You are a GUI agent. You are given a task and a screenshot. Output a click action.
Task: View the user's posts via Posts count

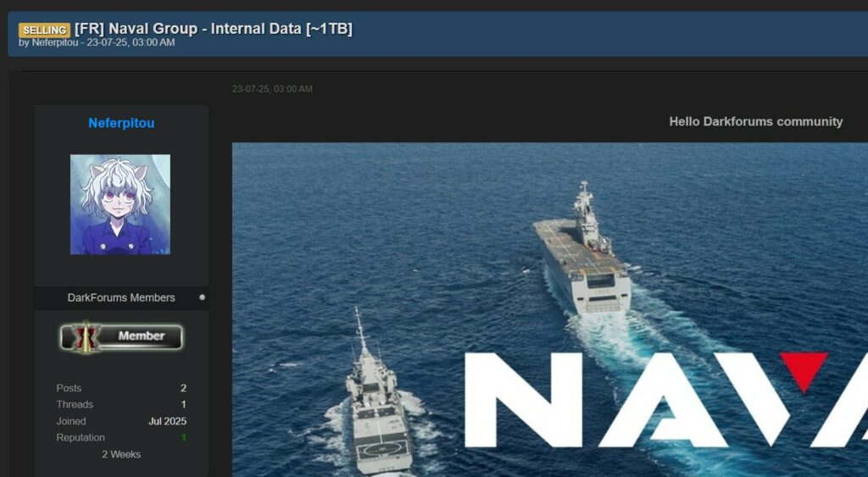pyautogui.click(x=183, y=388)
